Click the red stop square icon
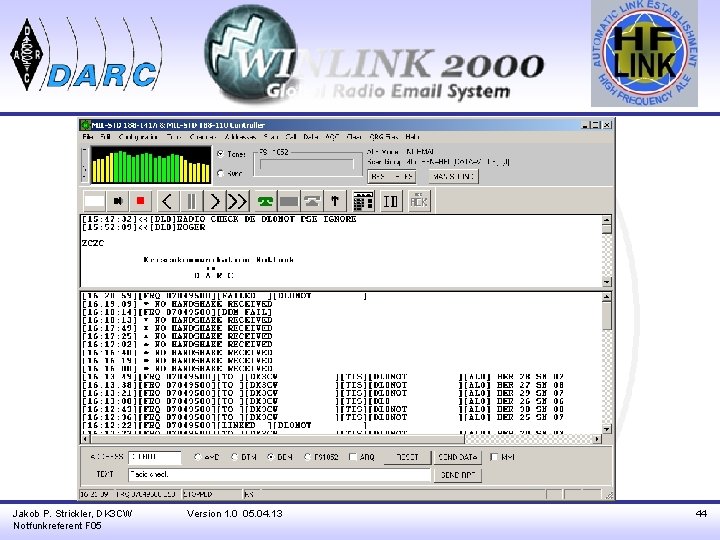The width and height of the screenshot is (720, 540). [141, 201]
